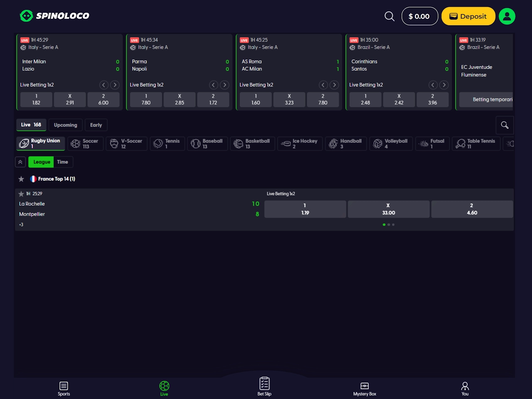Screen dimensions: 532x399
Task: Switch to the Early tab
Action: coord(96,125)
